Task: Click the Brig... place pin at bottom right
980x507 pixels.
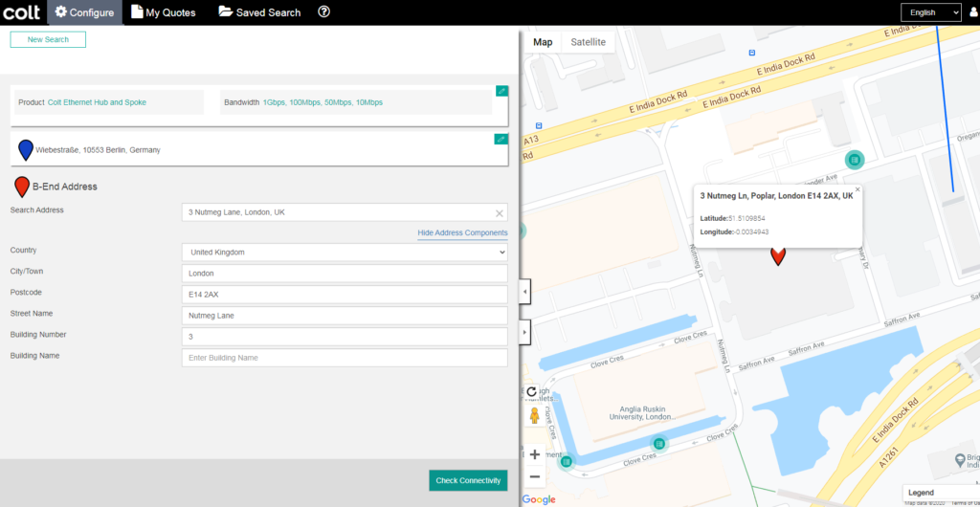Action: (961, 461)
